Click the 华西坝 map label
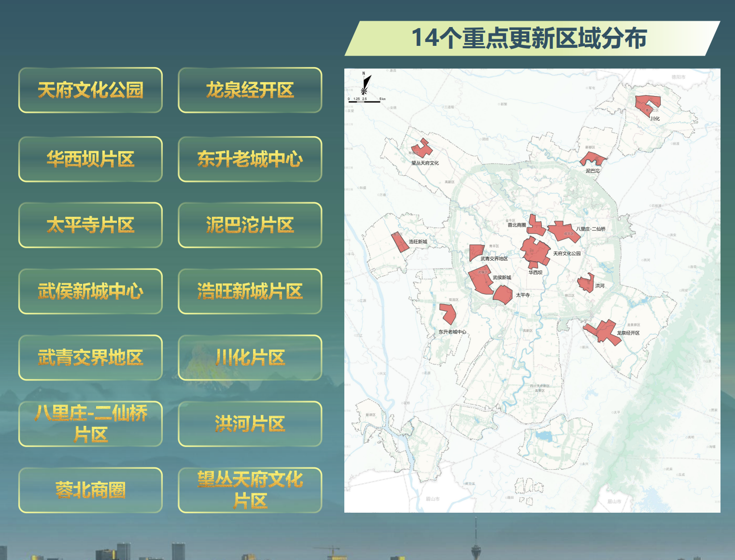The width and height of the screenshot is (735, 560). [535, 272]
